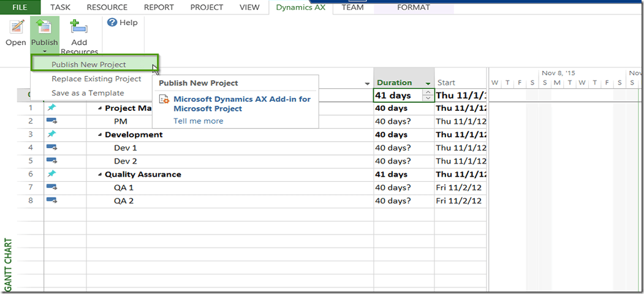
Task: Click the Dynamics AX add-in icon in tooltip
Action: pyautogui.click(x=164, y=100)
